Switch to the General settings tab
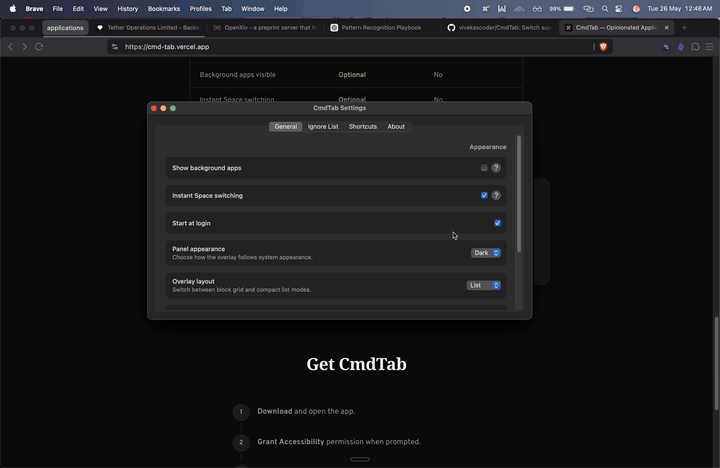Screen dimensions: 720x468 (286, 126)
